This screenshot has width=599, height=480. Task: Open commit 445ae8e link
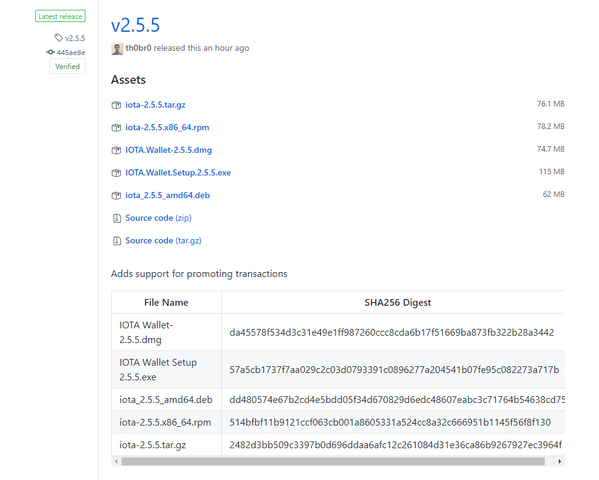(x=71, y=52)
